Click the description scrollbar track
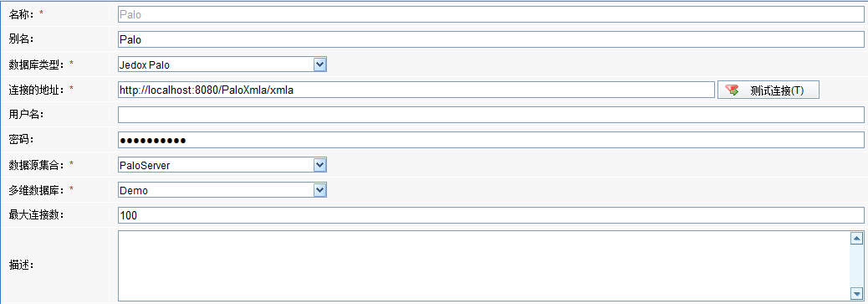The height and width of the screenshot is (304, 868). pyautogui.click(x=856, y=265)
